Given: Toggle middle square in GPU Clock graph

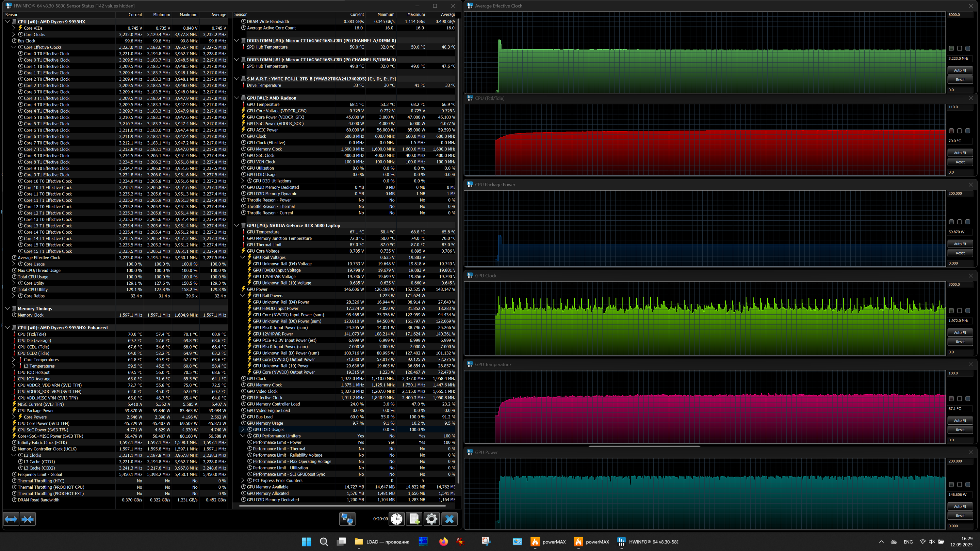Looking at the screenshot, I should (959, 311).
